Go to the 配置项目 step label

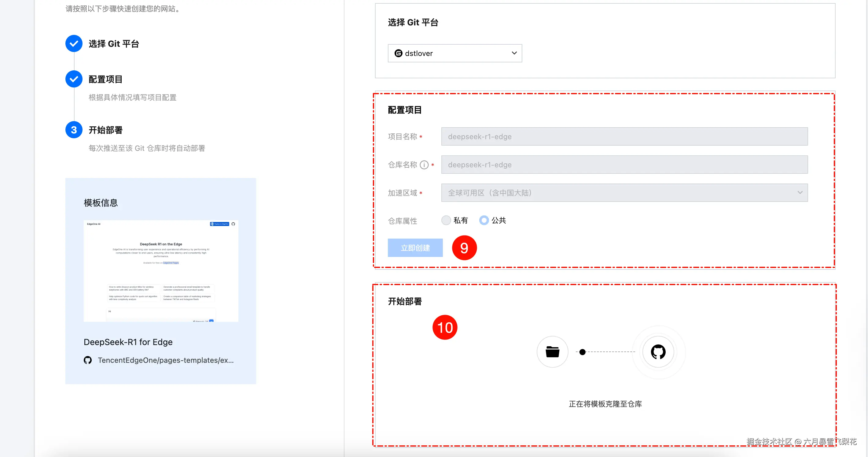point(105,79)
